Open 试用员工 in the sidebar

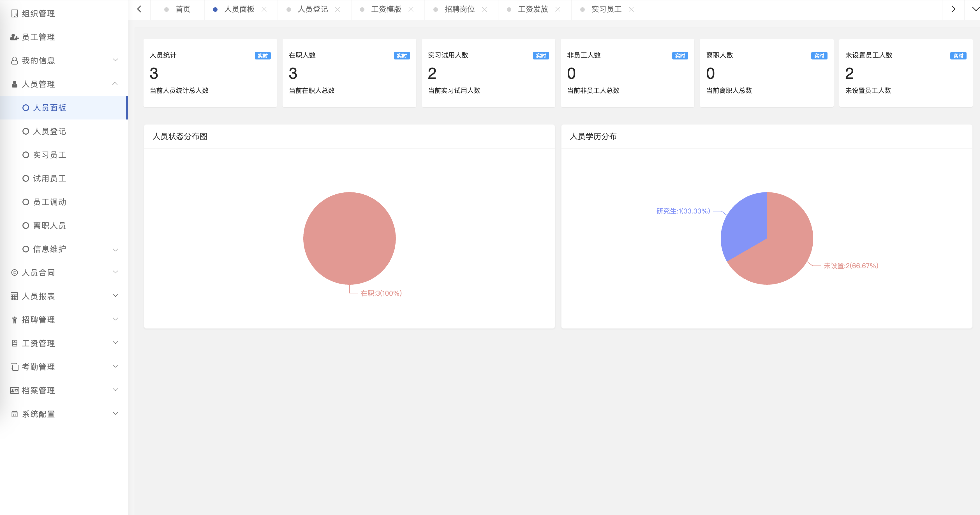(x=64, y=178)
